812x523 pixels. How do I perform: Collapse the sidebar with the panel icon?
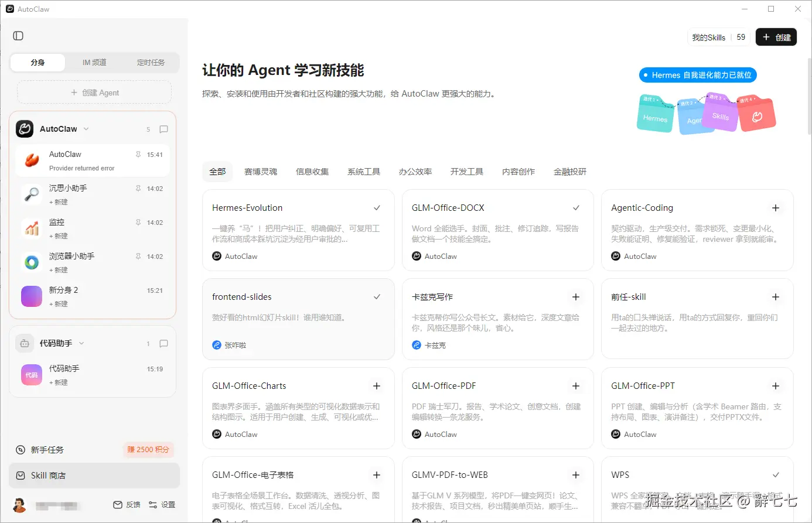point(18,36)
